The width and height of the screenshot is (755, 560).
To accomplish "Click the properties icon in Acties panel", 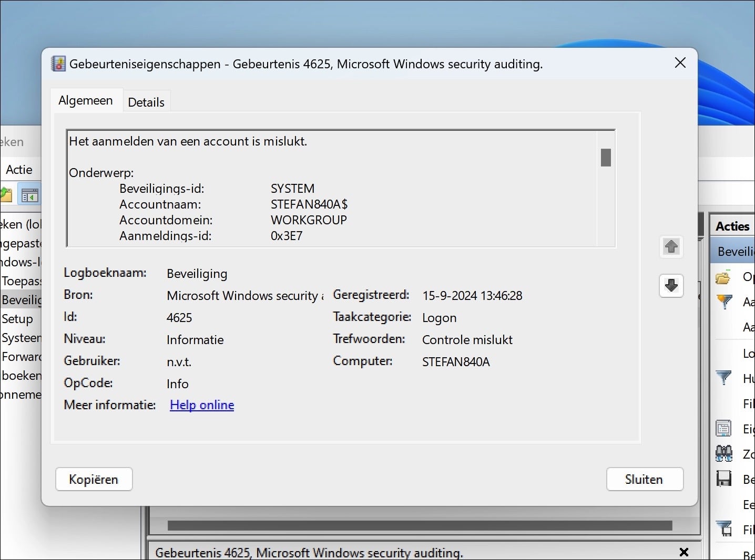I will click(x=724, y=429).
